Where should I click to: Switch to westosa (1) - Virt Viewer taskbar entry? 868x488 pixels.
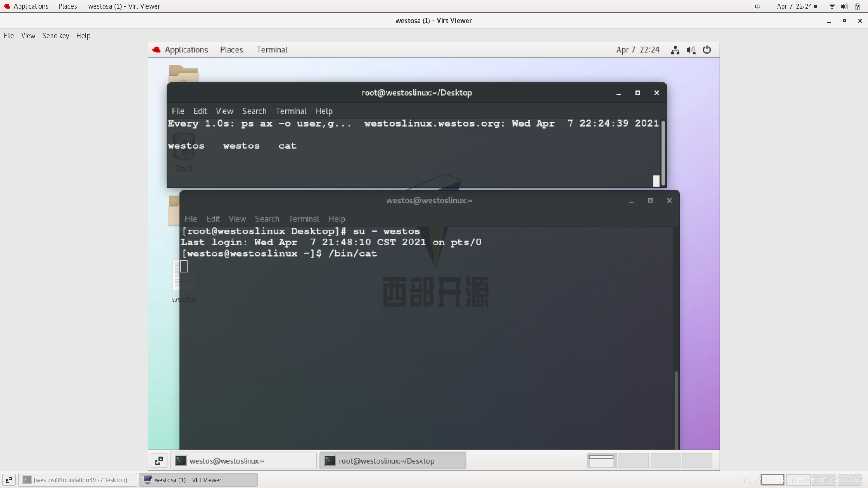pyautogui.click(x=198, y=480)
